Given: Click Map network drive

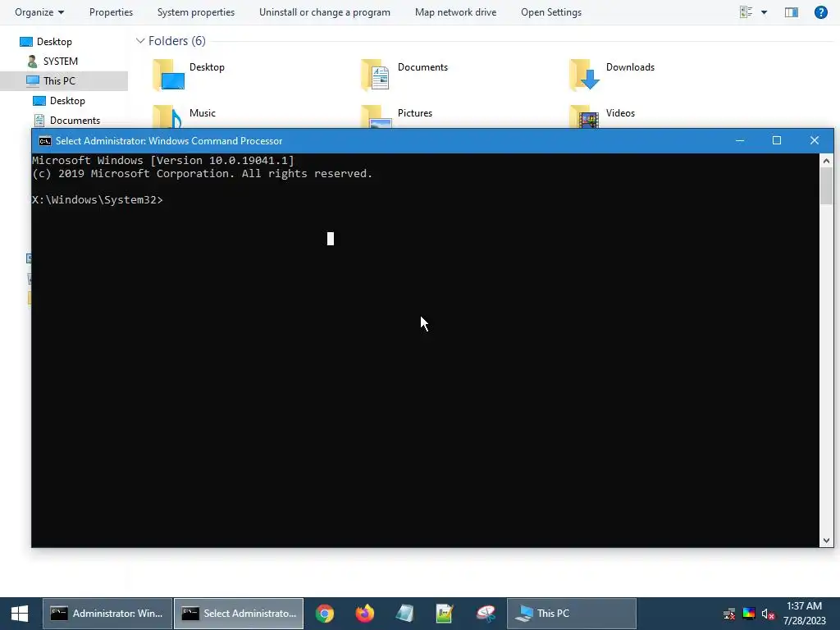Looking at the screenshot, I should pyautogui.click(x=455, y=11).
